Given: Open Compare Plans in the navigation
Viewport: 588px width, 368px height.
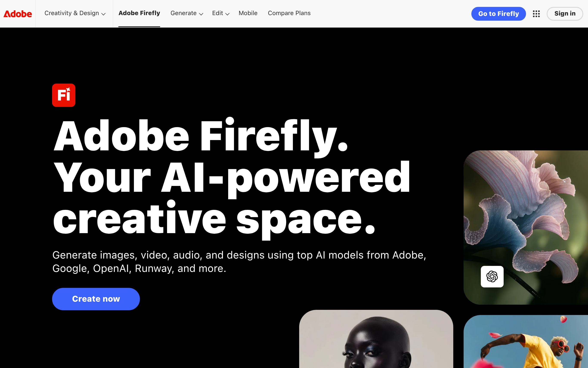Looking at the screenshot, I should tap(289, 13).
